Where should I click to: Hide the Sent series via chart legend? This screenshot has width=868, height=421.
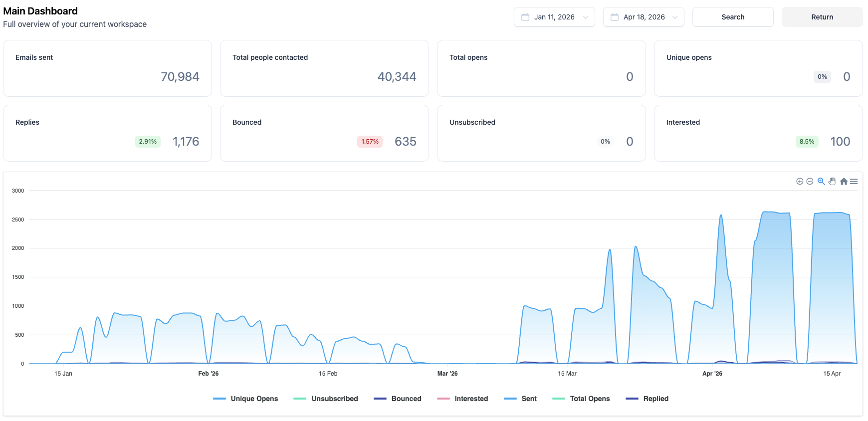pos(520,399)
